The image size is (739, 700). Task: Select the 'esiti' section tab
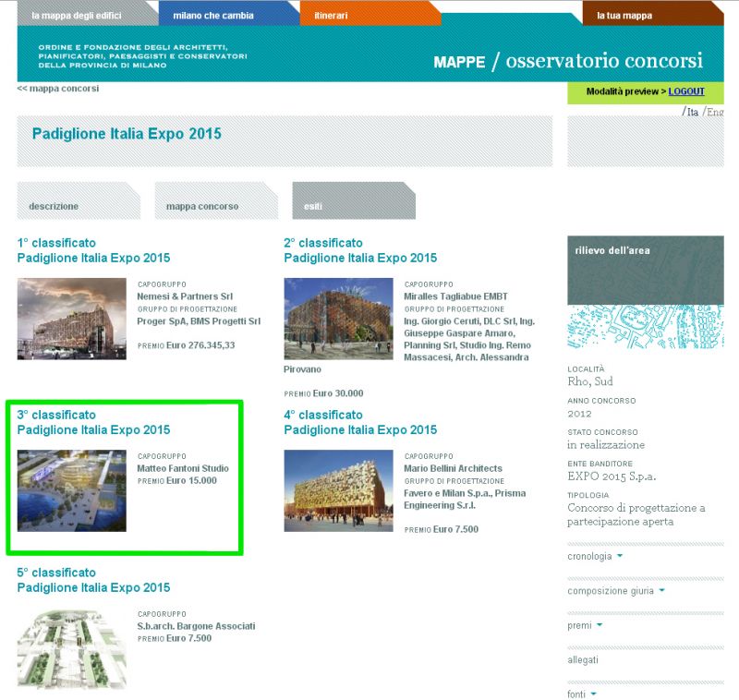tap(314, 206)
